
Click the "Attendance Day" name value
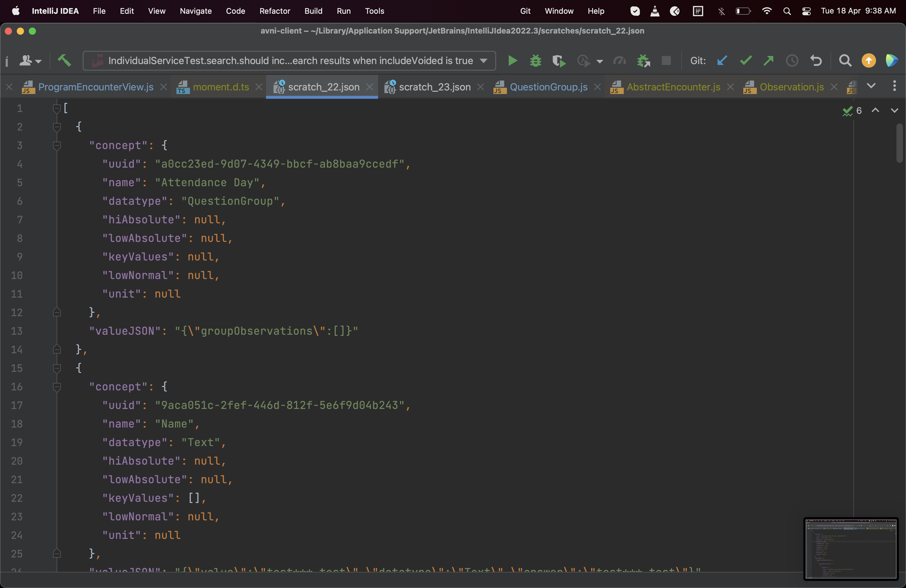click(207, 183)
